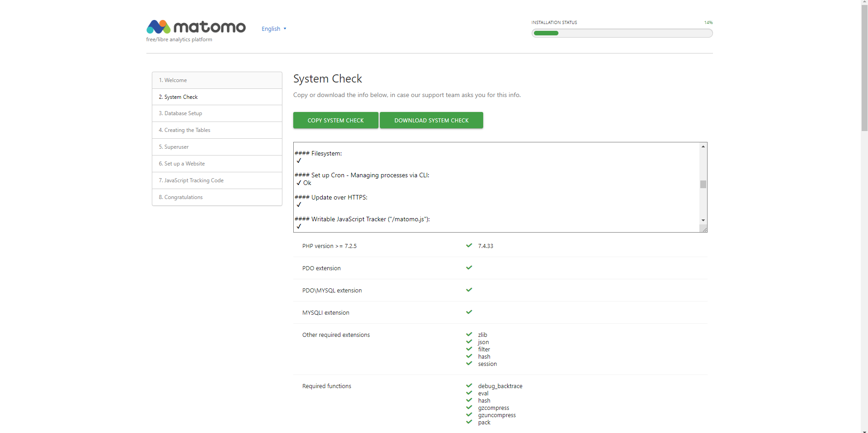Select step 6. Set up a Website
868x433 pixels.
pyautogui.click(x=217, y=164)
